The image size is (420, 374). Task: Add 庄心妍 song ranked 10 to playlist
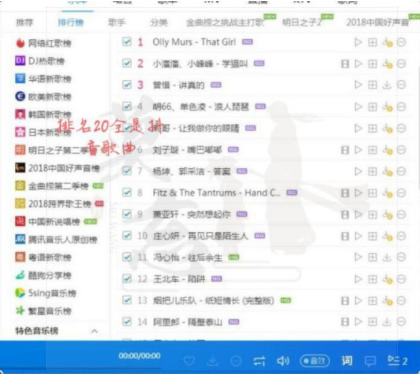pos(372,236)
